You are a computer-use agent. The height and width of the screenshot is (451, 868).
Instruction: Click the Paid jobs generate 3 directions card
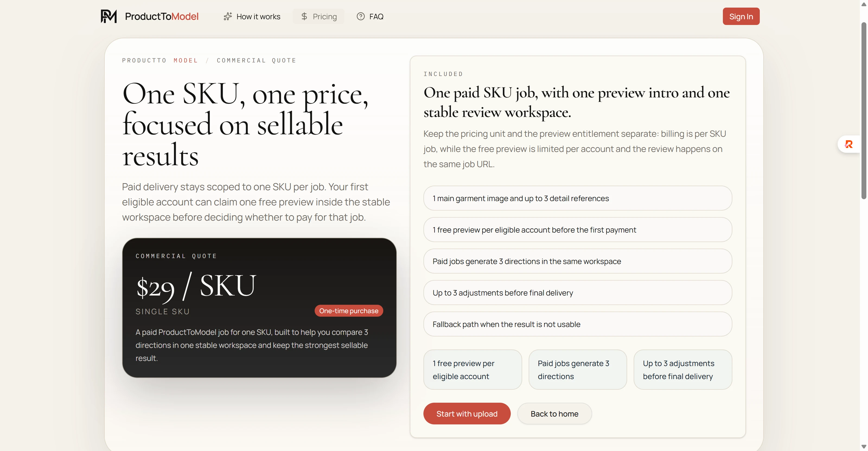(577, 370)
